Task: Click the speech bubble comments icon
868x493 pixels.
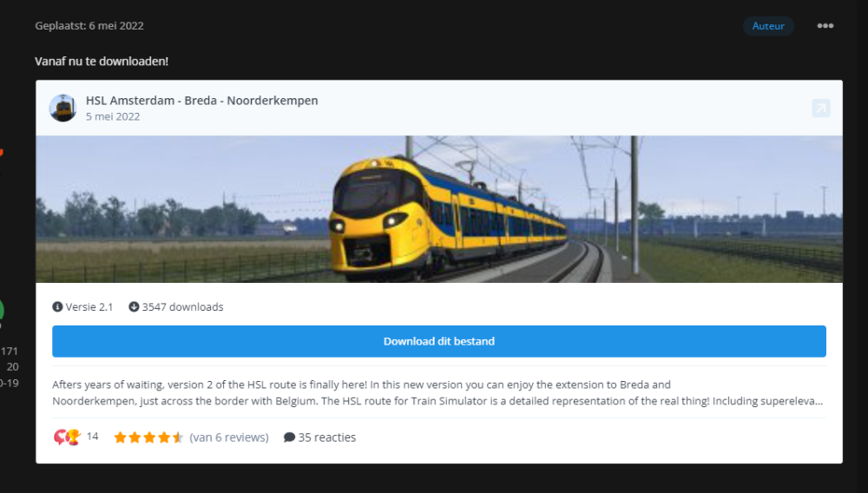Action: [289, 437]
